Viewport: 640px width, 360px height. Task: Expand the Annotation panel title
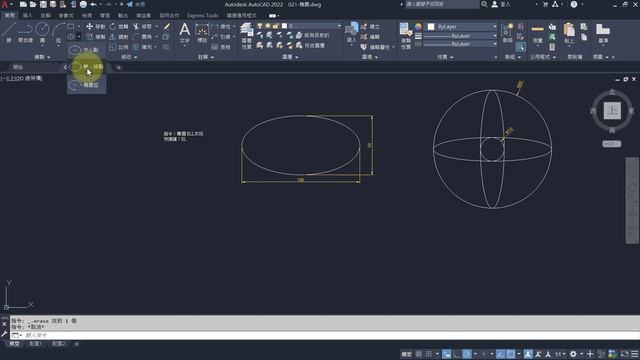tap(206, 57)
